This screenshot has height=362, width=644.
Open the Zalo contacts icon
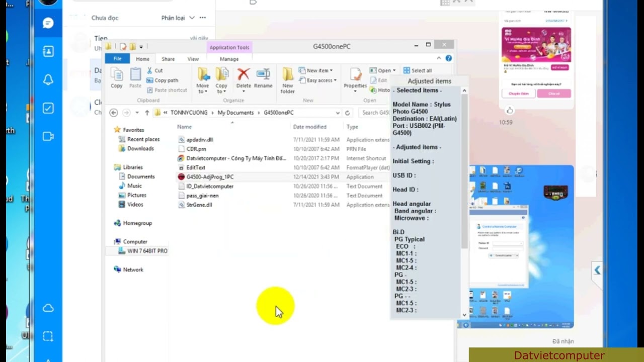pos(48,51)
